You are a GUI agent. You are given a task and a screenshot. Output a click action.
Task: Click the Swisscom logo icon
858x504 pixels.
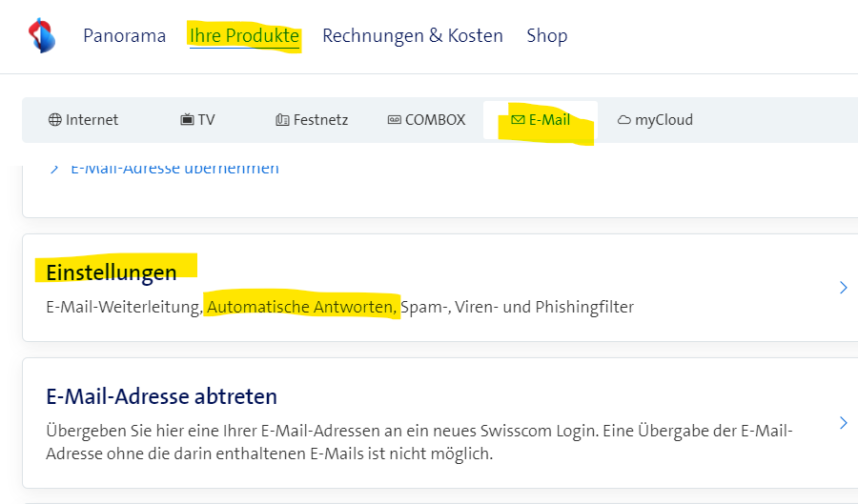pos(41,35)
